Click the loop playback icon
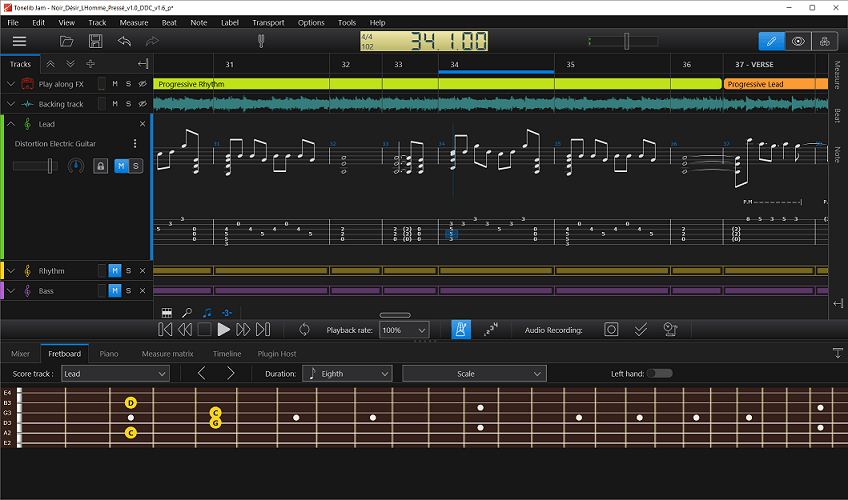 (304, 329)
